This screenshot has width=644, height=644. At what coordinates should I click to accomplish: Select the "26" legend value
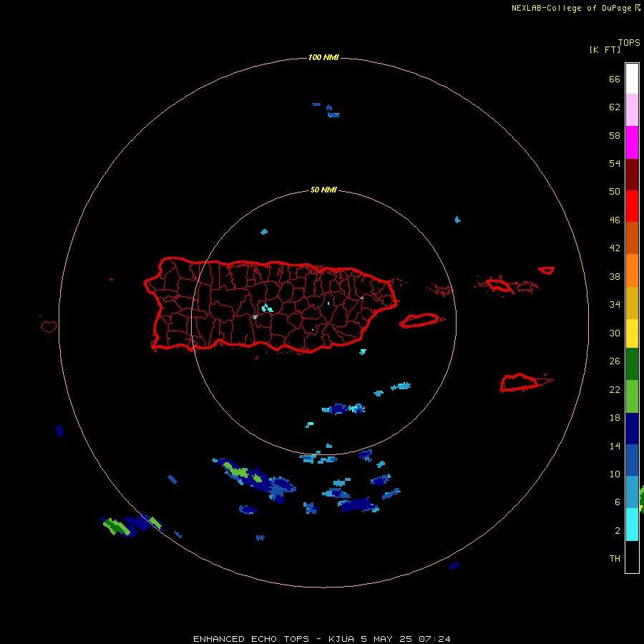click(x=615, y=361)
